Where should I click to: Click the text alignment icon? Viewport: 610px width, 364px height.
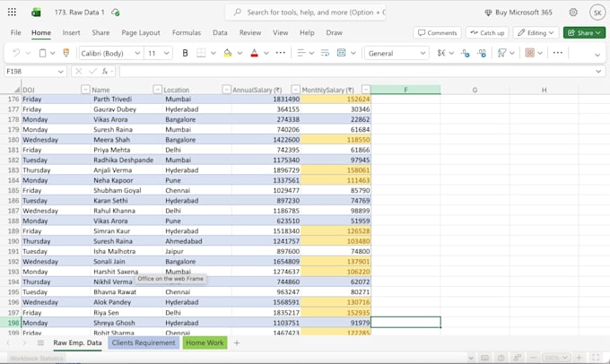point(301,53)
